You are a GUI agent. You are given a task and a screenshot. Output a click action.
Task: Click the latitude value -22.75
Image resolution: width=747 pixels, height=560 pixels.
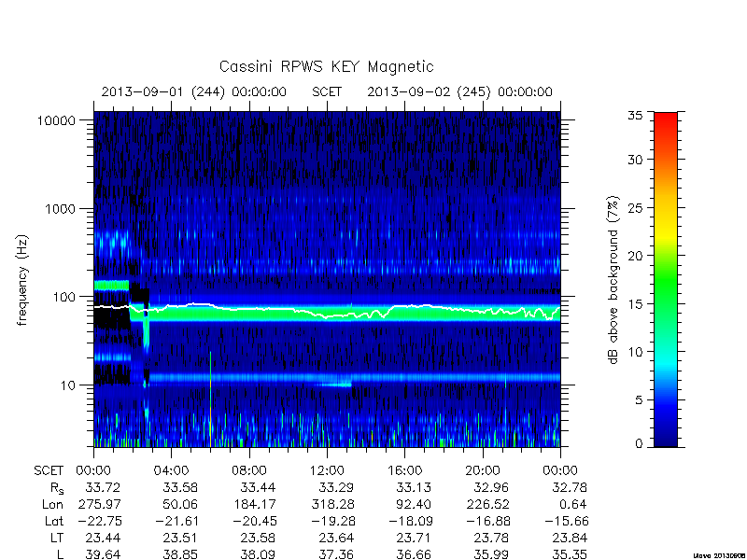[100, 522]
